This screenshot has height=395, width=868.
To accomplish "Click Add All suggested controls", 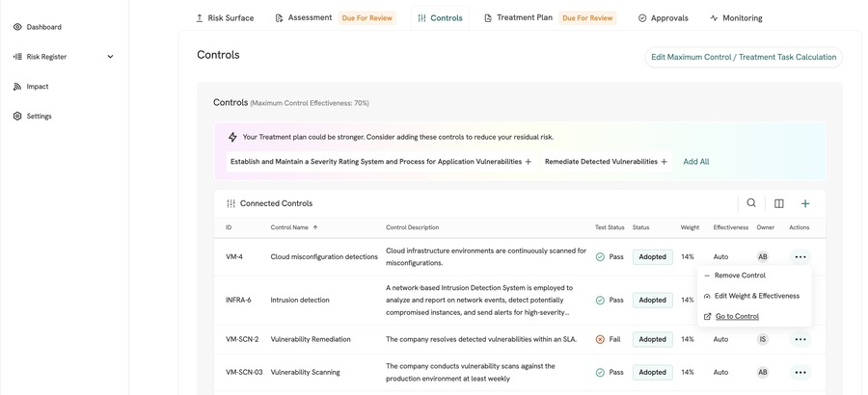I will (x=695, y=162).
